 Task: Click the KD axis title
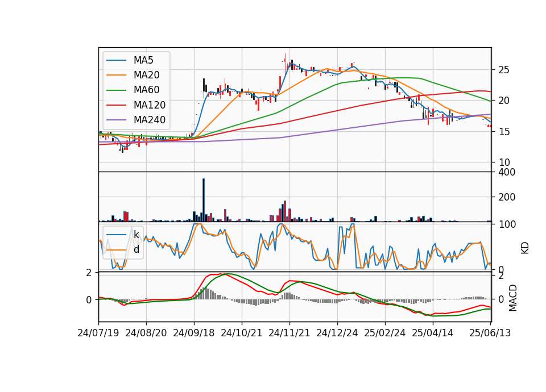525,248
